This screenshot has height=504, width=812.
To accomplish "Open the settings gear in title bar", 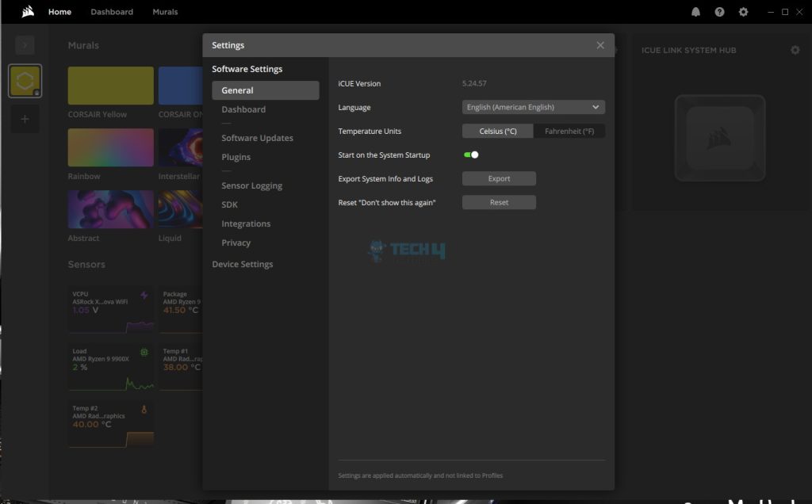I will click(743, 12).
